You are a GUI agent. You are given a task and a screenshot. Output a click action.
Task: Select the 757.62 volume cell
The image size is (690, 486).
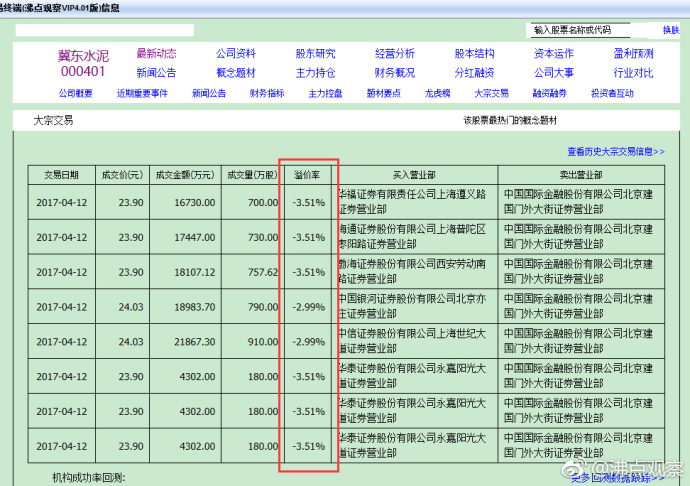tap(253, 272)
